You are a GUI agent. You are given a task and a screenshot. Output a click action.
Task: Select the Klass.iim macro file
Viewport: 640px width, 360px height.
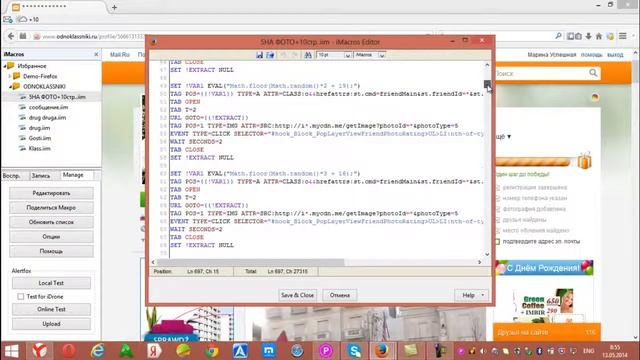tap(39, 148)
